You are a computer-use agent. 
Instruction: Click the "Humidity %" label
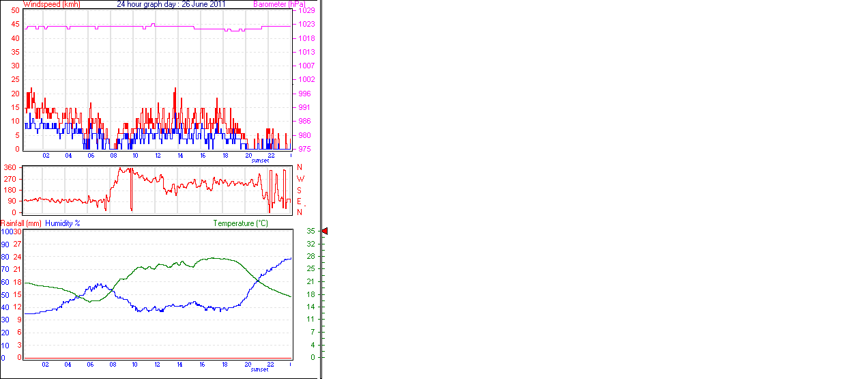coord(63,223)
